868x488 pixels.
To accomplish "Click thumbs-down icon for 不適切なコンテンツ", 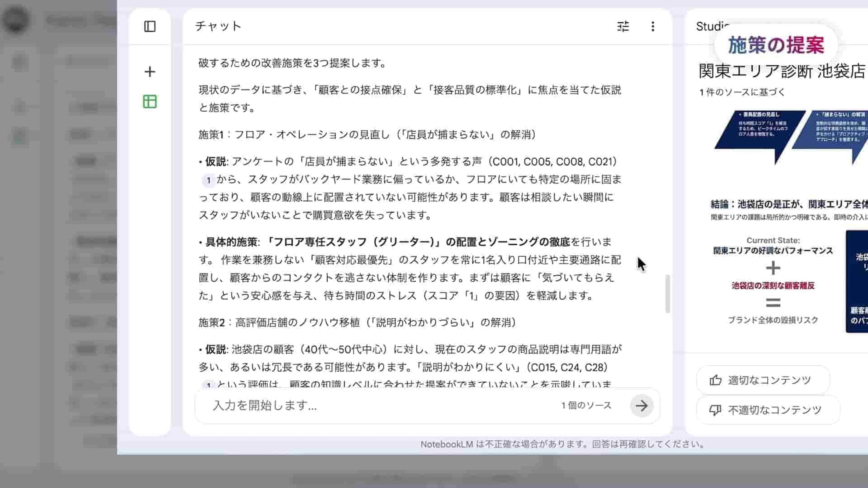I will tap(715, 410).
